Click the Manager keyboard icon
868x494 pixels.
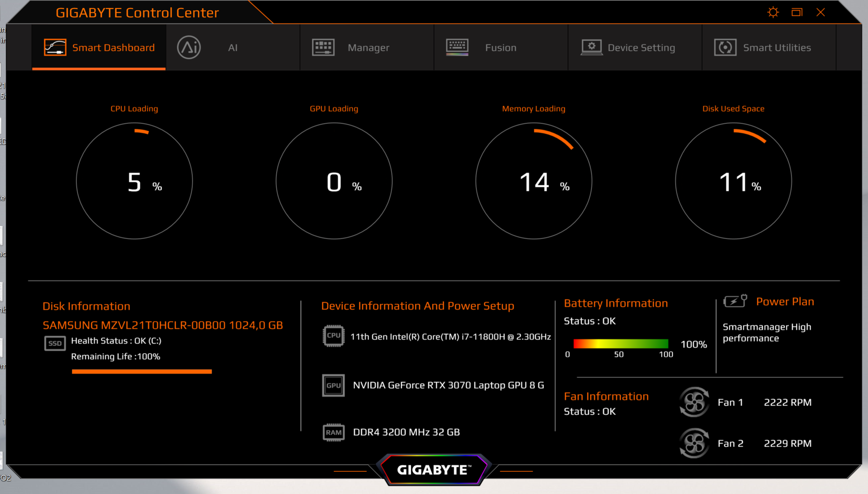coord(323,47)
